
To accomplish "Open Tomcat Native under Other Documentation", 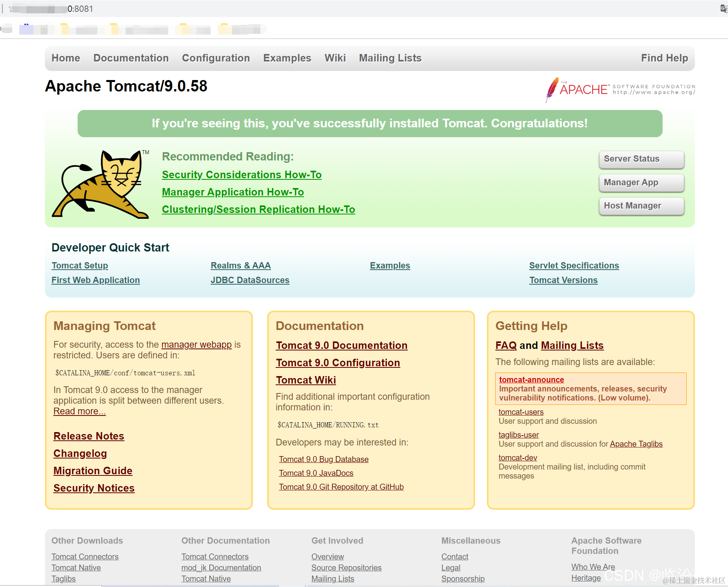I will pos(206,579).
